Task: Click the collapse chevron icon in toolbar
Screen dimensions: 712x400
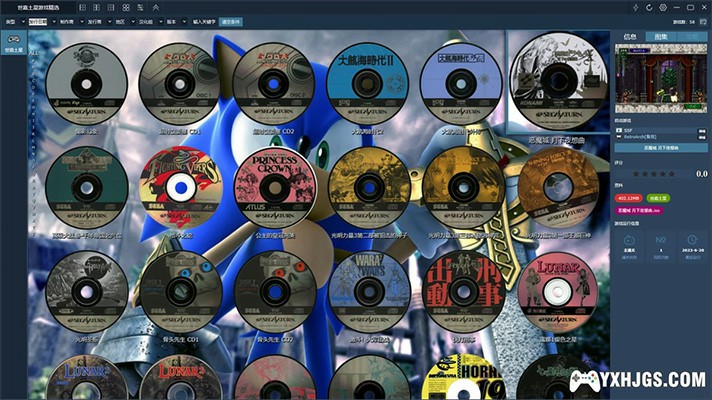Action: pyautogui.click(x=155, y=7)
